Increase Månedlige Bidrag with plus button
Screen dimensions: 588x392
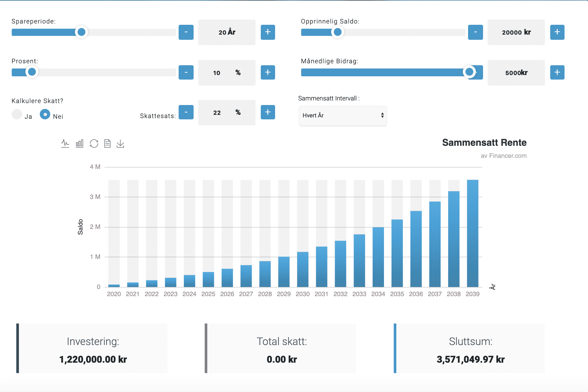[557, 72]
